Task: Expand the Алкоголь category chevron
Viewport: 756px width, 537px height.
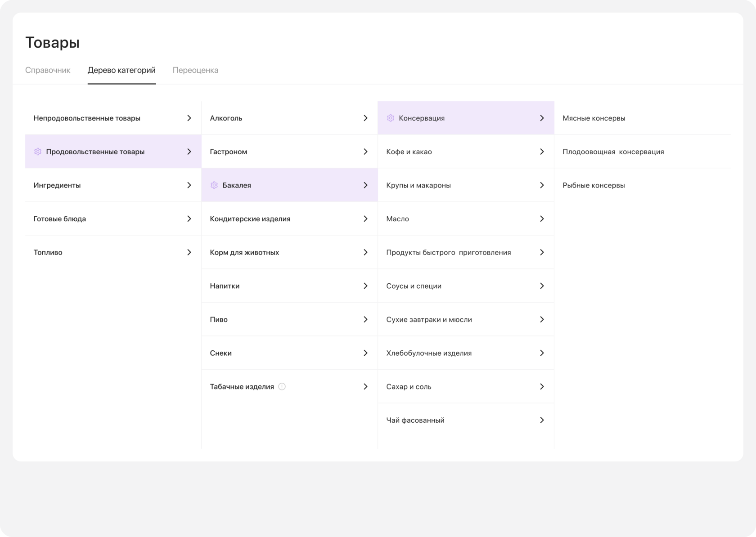Action: 365,118
